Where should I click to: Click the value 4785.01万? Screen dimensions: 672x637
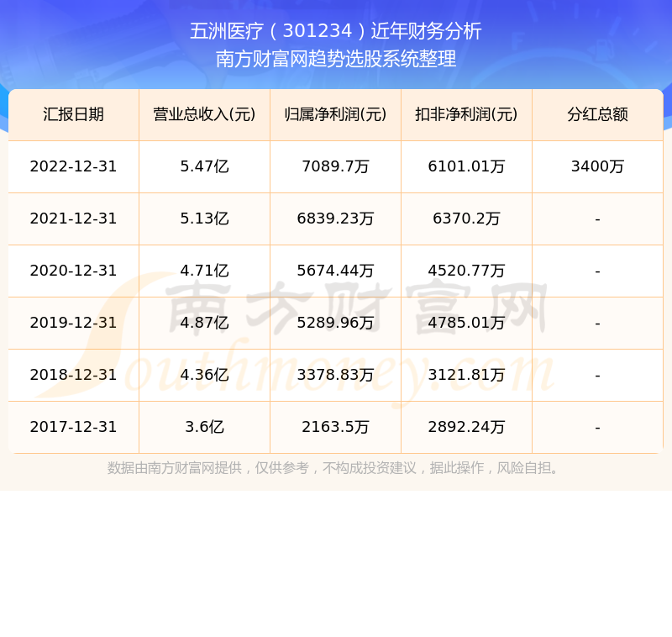click(x=466, y=323)
